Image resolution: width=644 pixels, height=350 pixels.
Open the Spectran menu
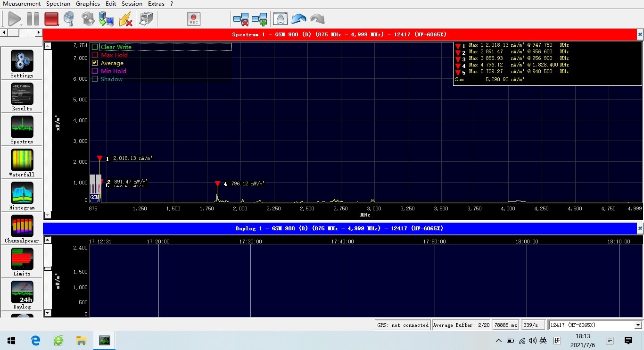pyautogui.click(x=58, y=4)
